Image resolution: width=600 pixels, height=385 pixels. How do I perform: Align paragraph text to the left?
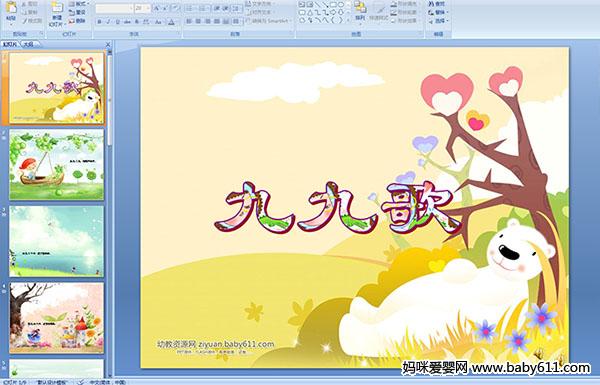[189, 21]
